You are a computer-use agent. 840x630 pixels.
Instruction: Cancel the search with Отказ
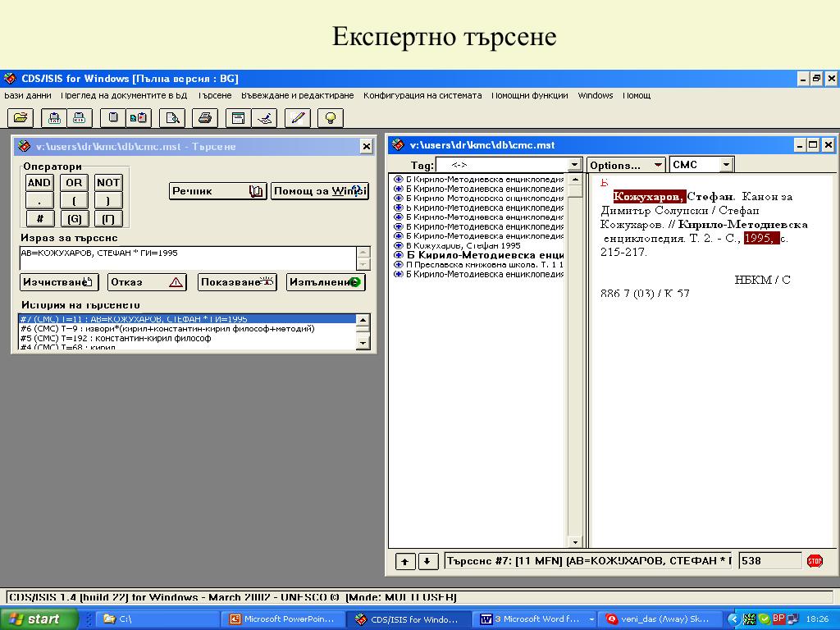(x=147, y=282)
